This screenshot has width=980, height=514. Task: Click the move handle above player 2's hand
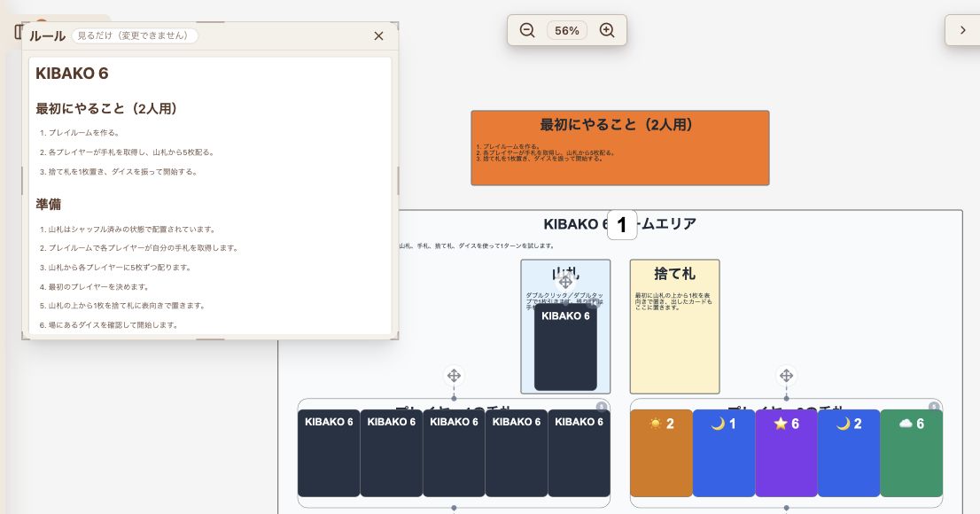(786, 376)
